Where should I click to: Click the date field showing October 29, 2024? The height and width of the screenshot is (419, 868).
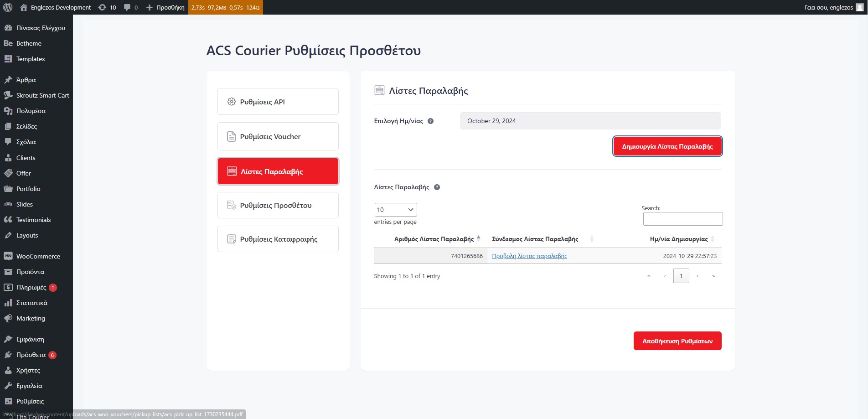[590, 121]
